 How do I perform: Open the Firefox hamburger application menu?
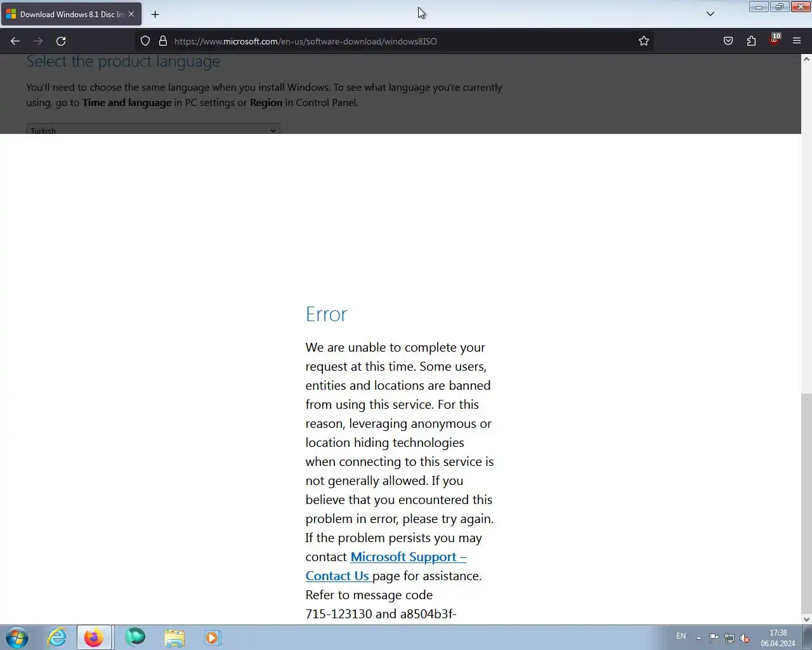coord(797,41)
